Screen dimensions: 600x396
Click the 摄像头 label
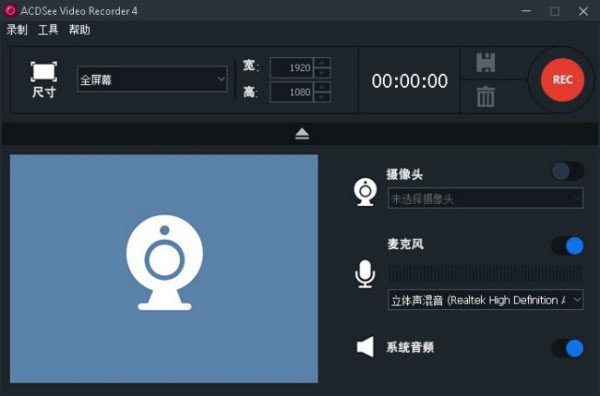(404, 175)
